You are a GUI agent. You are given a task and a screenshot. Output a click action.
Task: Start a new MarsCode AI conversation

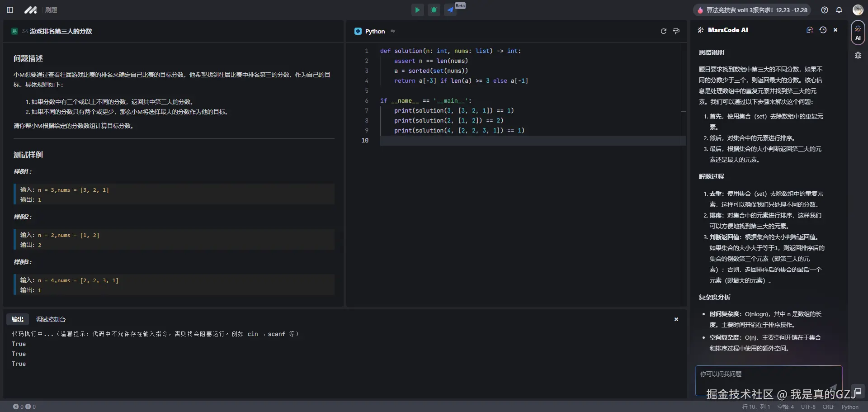click(810, 30)
